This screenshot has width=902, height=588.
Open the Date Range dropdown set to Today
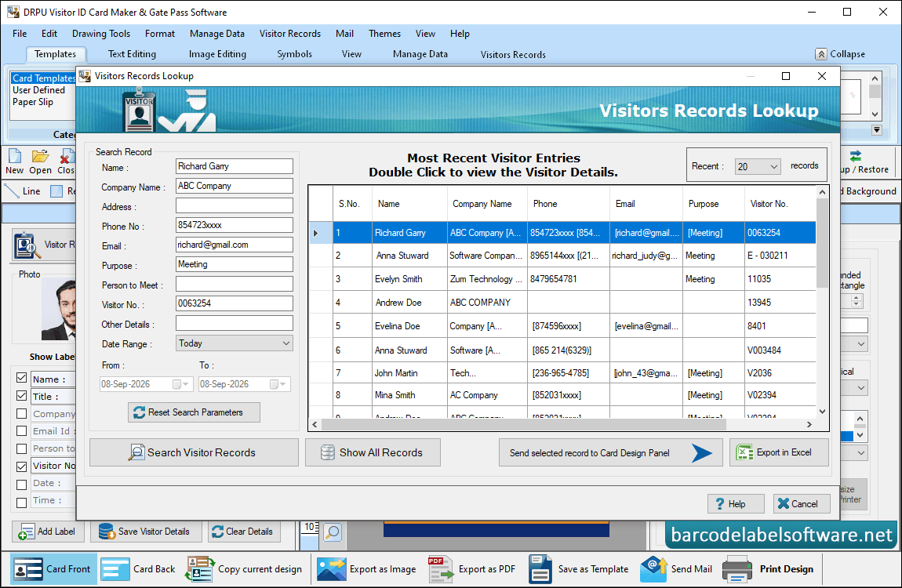[235, 343]
